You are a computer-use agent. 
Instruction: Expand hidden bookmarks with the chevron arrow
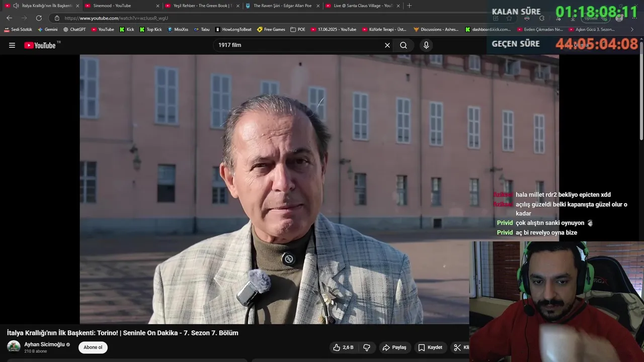click(x=632, y=30)
